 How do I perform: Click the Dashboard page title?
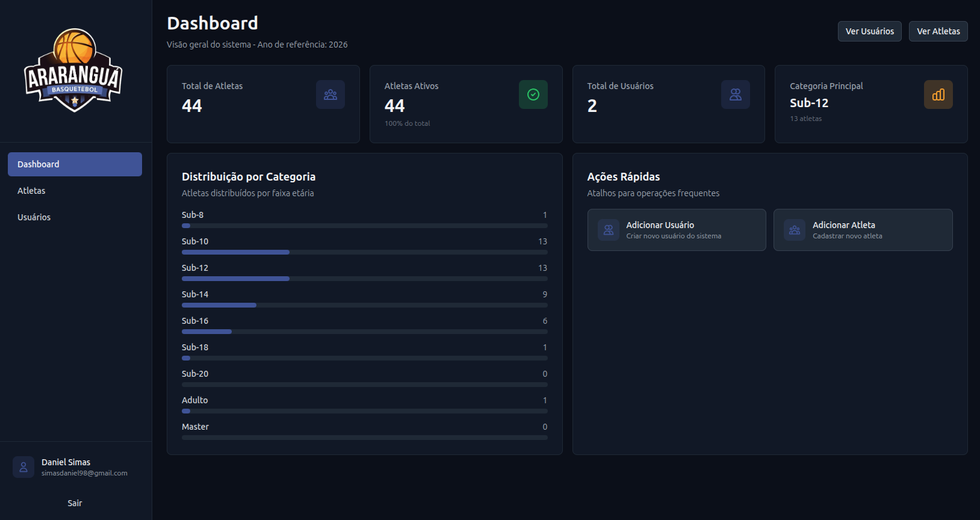click(x=212, y=23)
